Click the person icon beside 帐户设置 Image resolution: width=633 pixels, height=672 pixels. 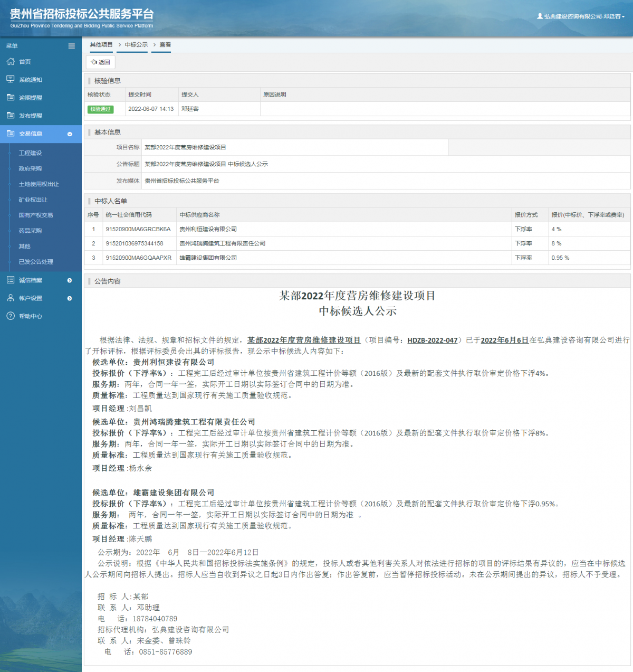click(11, 298)
